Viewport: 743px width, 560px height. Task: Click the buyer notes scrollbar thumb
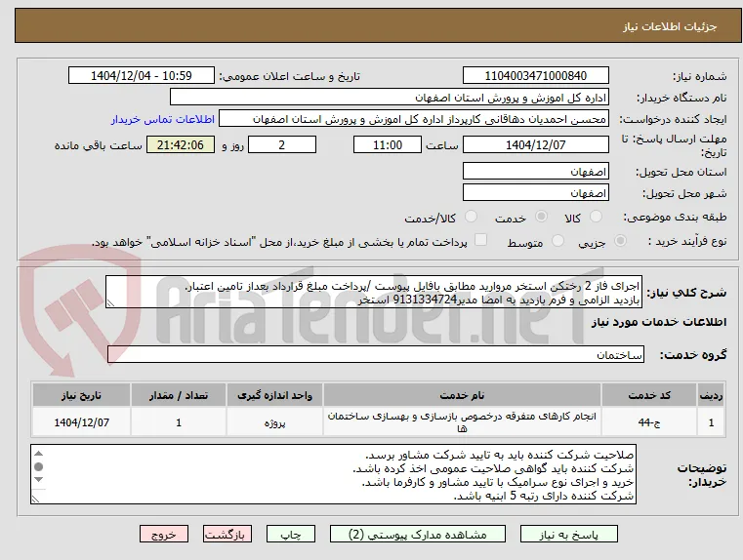(39, 466)
